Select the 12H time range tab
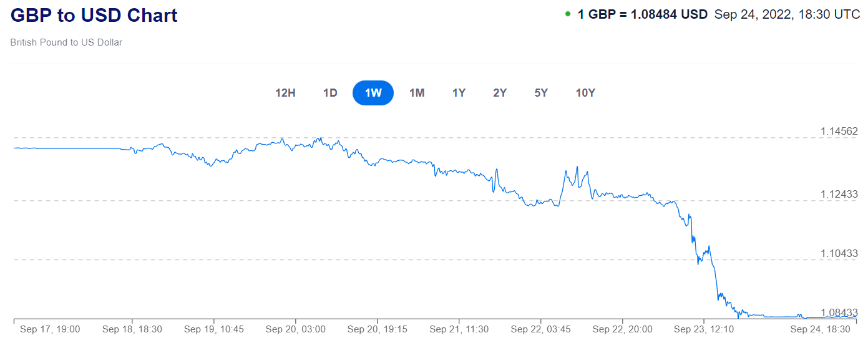Image resolution: width=868 pixels, height=338 pixels. 285,93
